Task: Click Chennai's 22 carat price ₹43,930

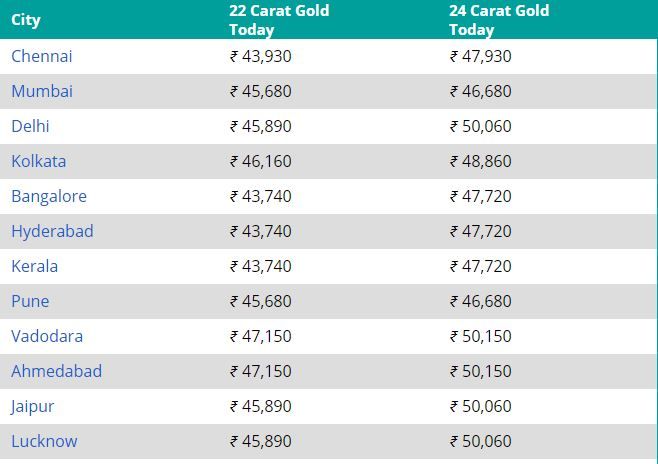Action: pos(261,56)
